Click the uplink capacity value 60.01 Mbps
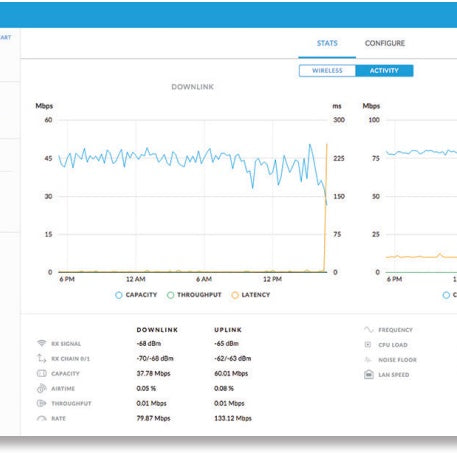The image size is (457, 457). (231, 373)
